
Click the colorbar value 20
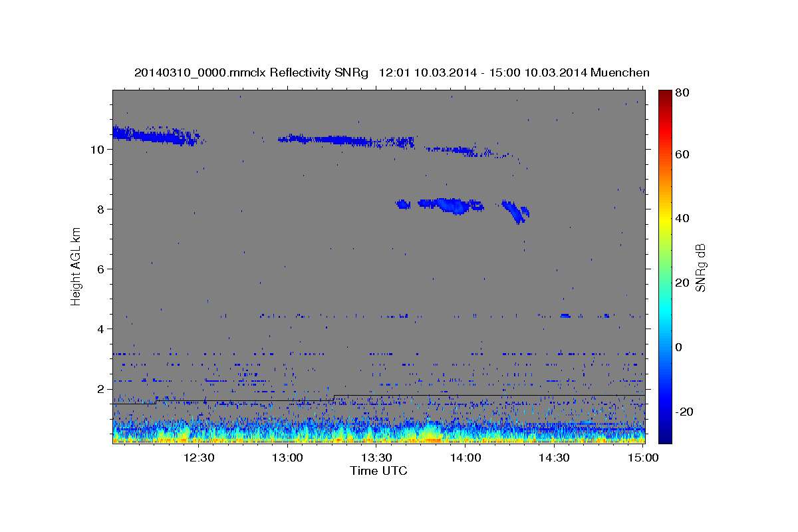click(x=682, y=283)
